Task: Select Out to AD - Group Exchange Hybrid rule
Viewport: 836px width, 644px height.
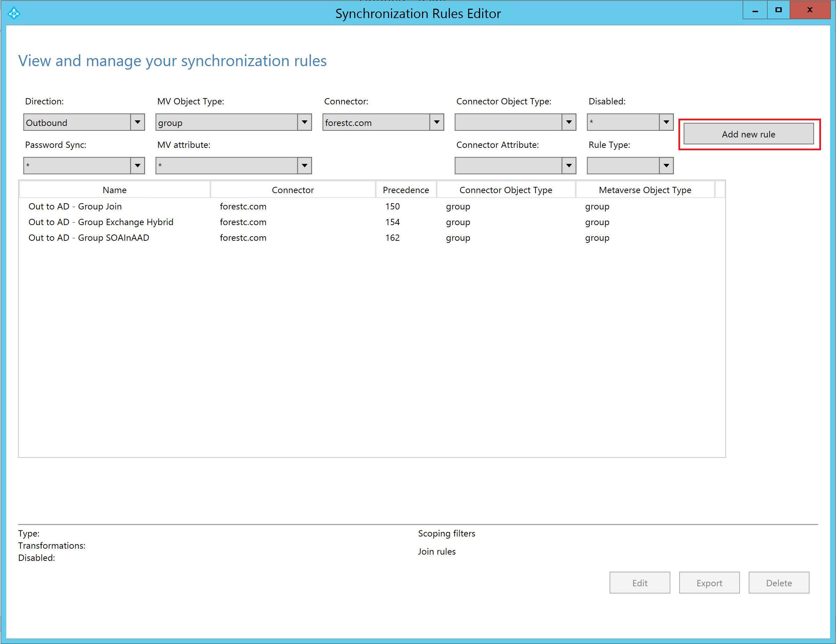Action: pyautogui.click(x=101, y=222)
